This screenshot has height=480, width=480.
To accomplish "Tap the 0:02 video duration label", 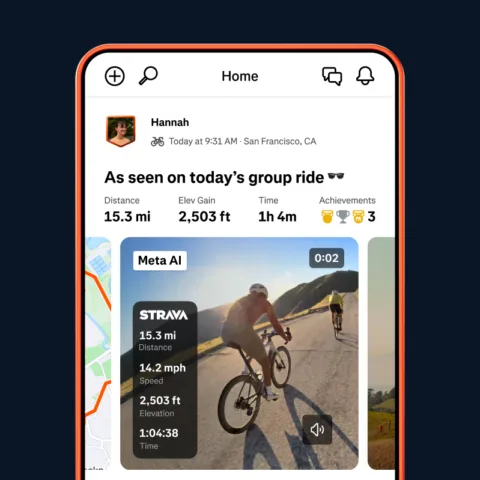I will tap(327, 258).
